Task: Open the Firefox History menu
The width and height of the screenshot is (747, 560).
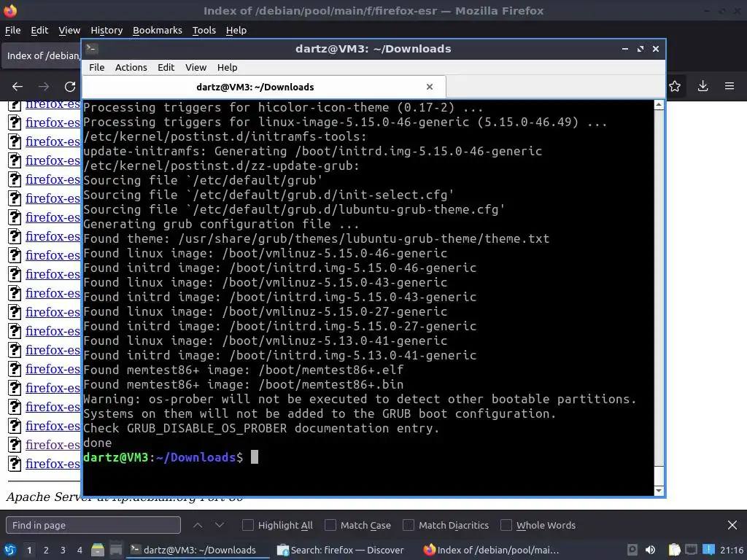Action: pyautogui.click(x=107, y=30)
